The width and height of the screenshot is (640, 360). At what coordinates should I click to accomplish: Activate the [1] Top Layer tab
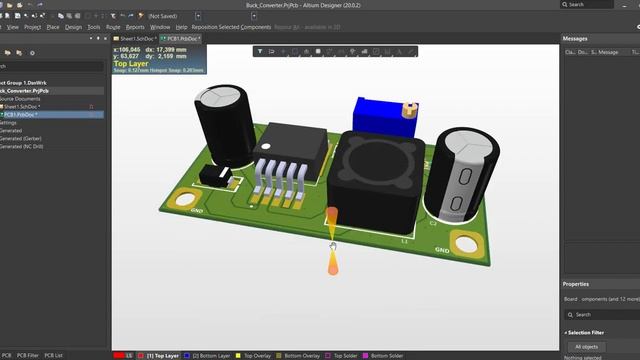[x=159, y=356]
